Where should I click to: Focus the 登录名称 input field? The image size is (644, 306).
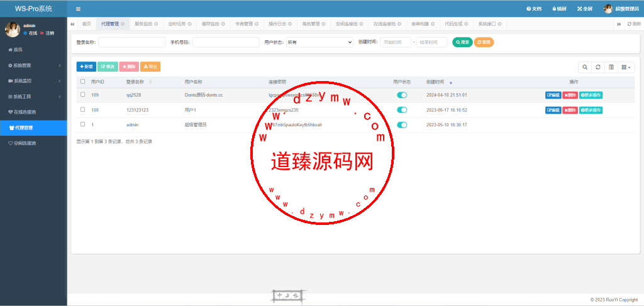pyautogui.click(x=132, y=42)
